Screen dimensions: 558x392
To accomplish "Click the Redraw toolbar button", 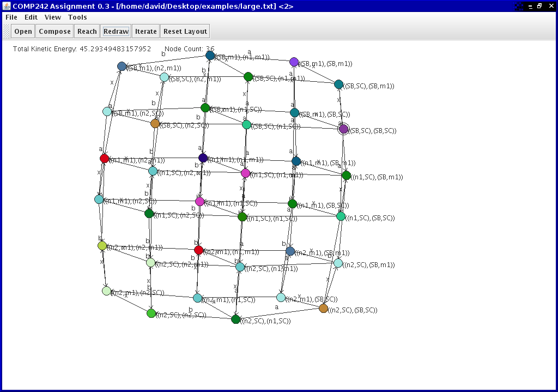I will pos(116,32).
